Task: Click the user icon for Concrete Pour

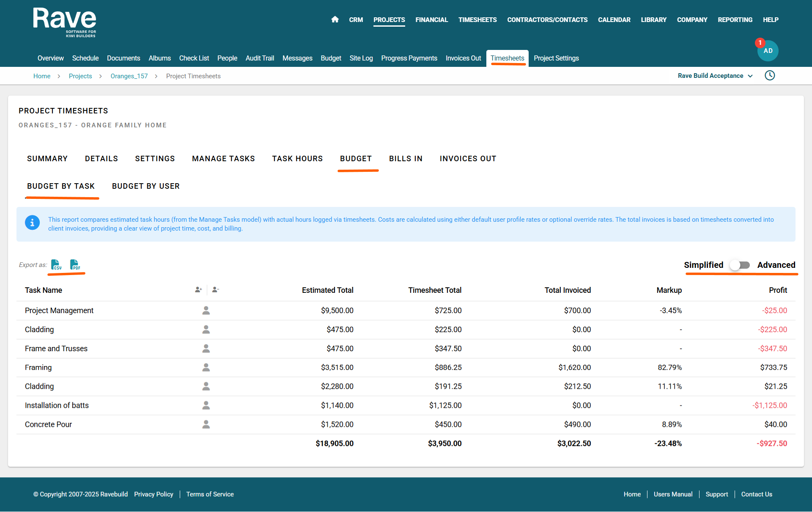Action: pyautogui.click(x=206, y=424)
